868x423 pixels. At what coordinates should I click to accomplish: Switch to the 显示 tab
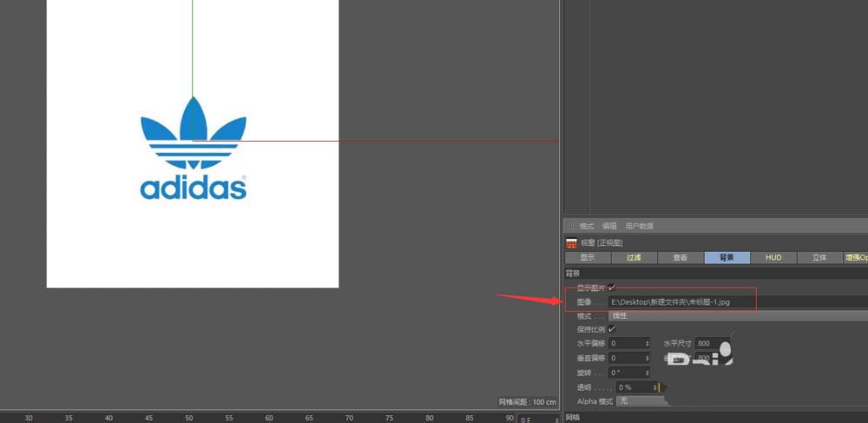pos(588,257)
